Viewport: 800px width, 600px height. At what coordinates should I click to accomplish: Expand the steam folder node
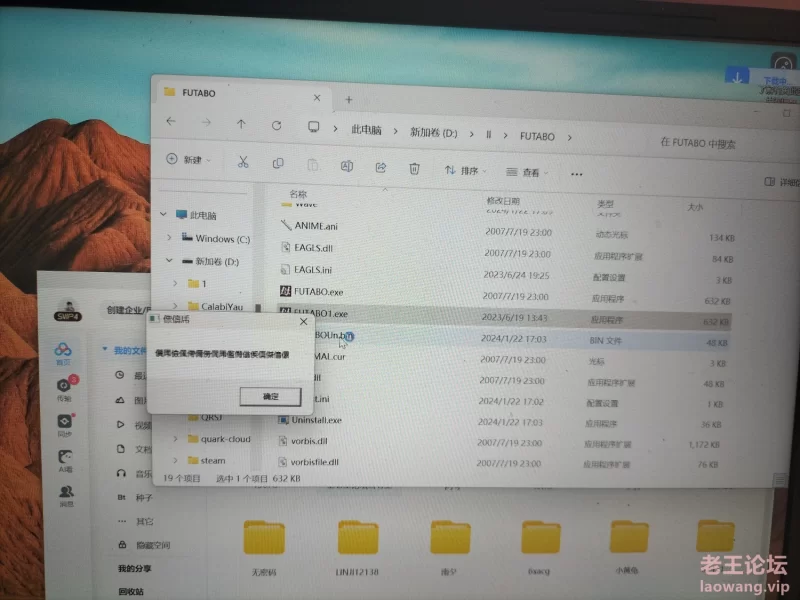click(176, 460)
